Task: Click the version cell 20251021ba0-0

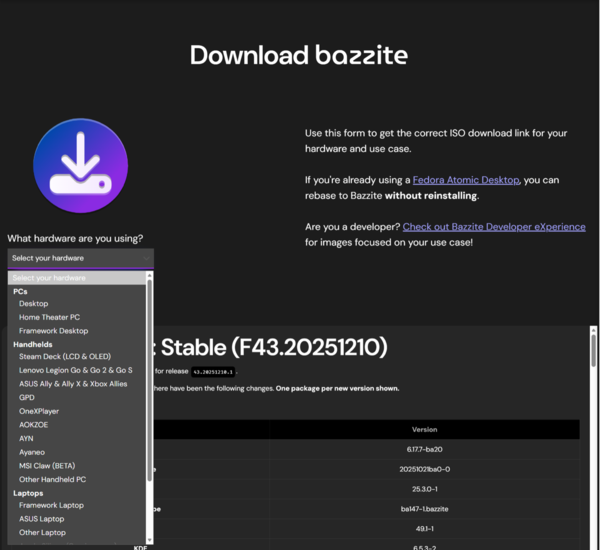Action: pyautogui.click(x=424, y=469)
